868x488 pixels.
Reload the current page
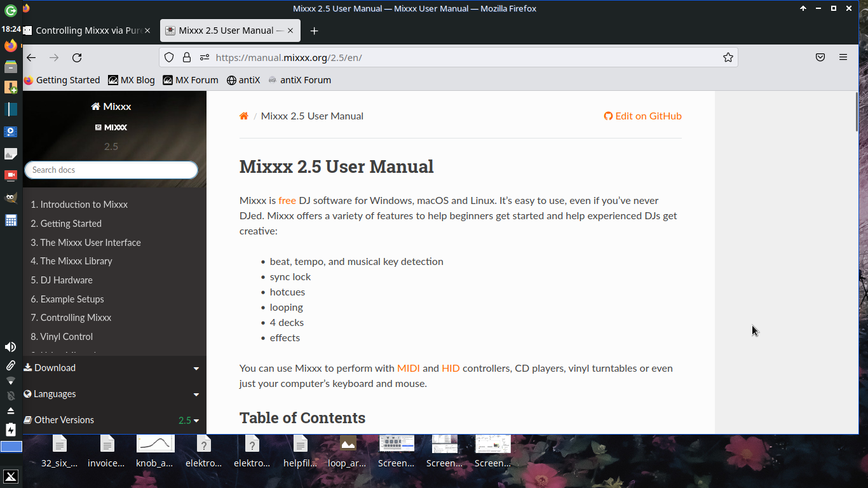pos(77,57)
